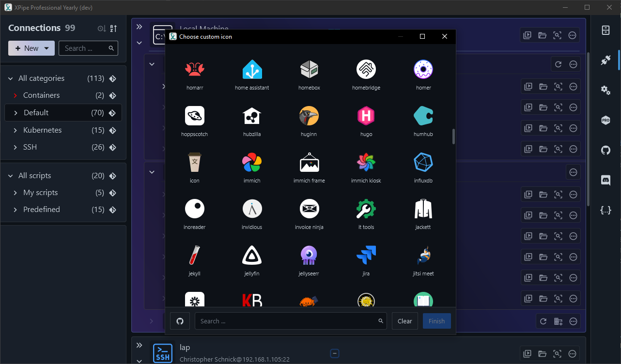Select the influxdb icon
This screenshot has width=621, height=364.
423,163
